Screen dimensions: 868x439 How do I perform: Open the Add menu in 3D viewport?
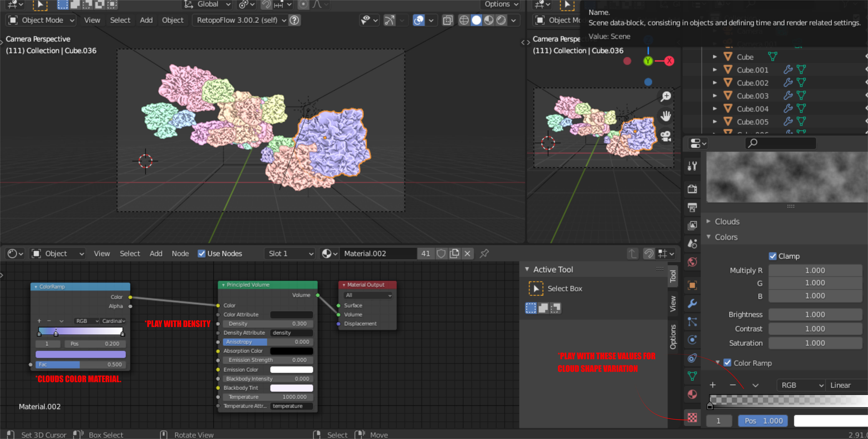[146, 20]
